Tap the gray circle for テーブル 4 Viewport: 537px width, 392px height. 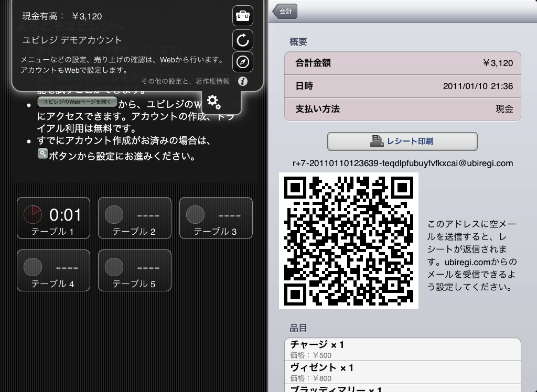point(33,267)
